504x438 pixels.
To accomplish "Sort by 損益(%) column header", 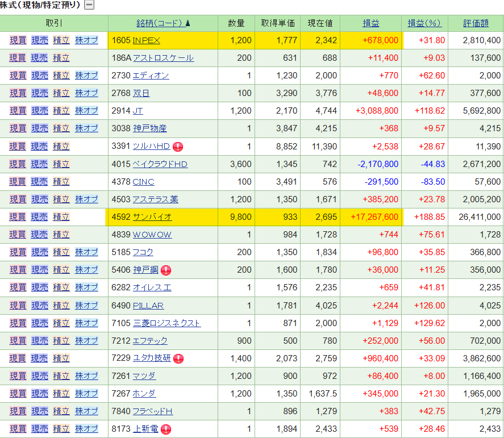I will [x=424, y=23].
